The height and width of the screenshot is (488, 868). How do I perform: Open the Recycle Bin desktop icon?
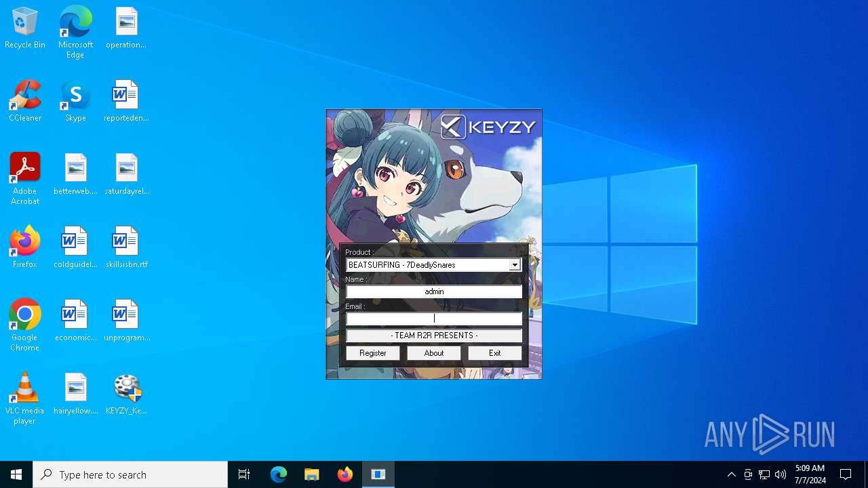tap(25, 28)
